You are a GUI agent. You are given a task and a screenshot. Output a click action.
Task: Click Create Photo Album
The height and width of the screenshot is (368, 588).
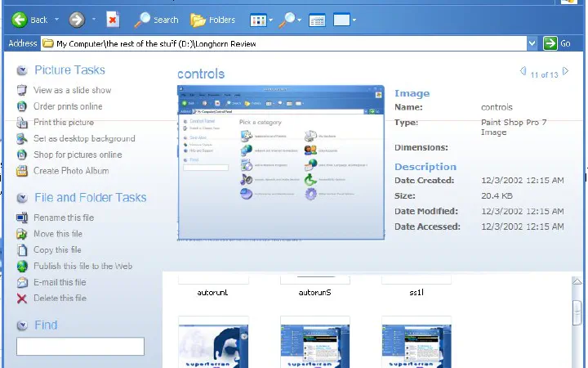pos(71,171)
